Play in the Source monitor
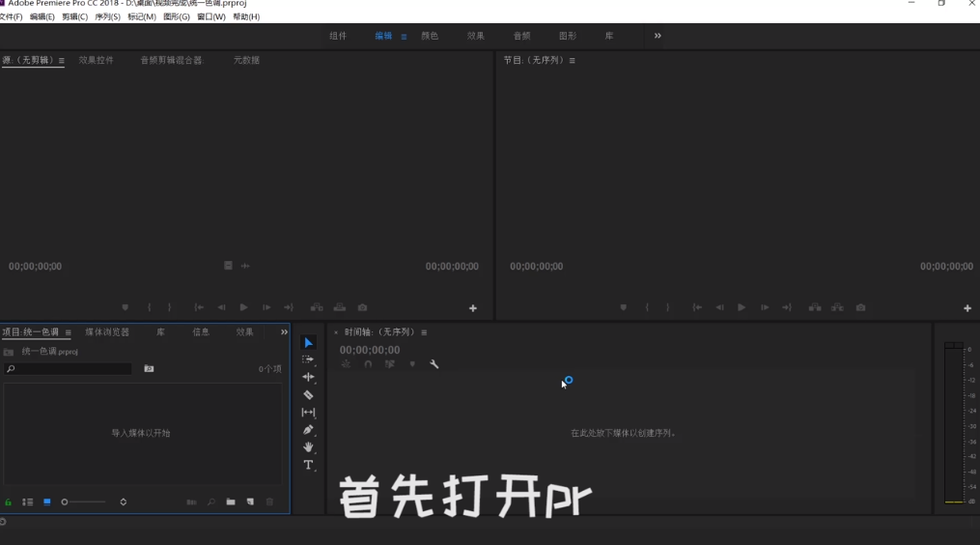Screen dimensions: 980x545 pyautogui.click(x=243, y=307)
